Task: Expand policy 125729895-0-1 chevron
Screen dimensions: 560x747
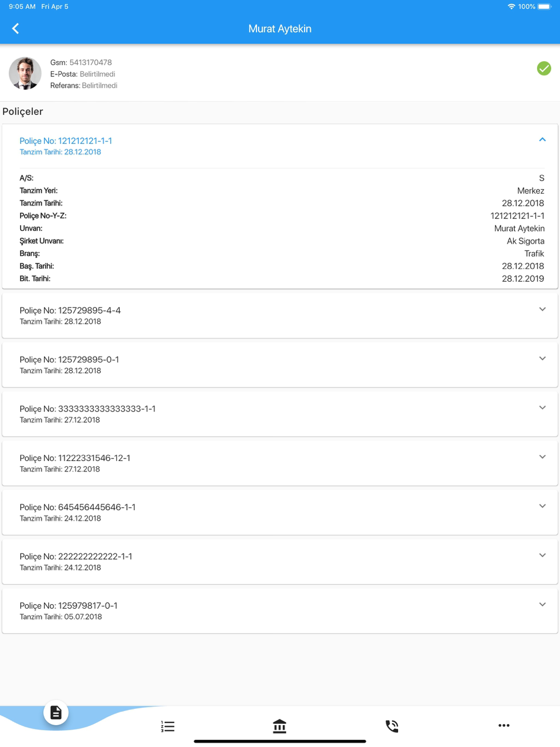Action: point(542,358)
